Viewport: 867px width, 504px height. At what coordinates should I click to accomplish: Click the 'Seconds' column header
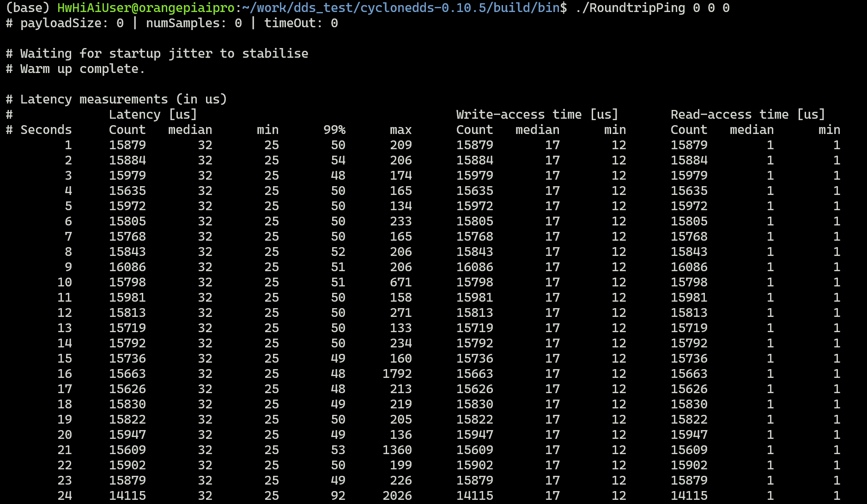pos(46,130)
